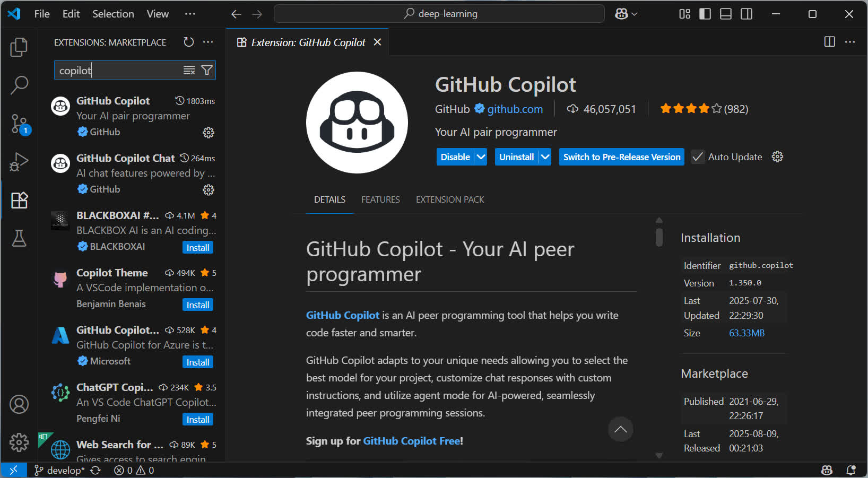This screenshot has width=868, height=478.
Task: Install the ChatGPT Copilot extension
Action: 198,420
